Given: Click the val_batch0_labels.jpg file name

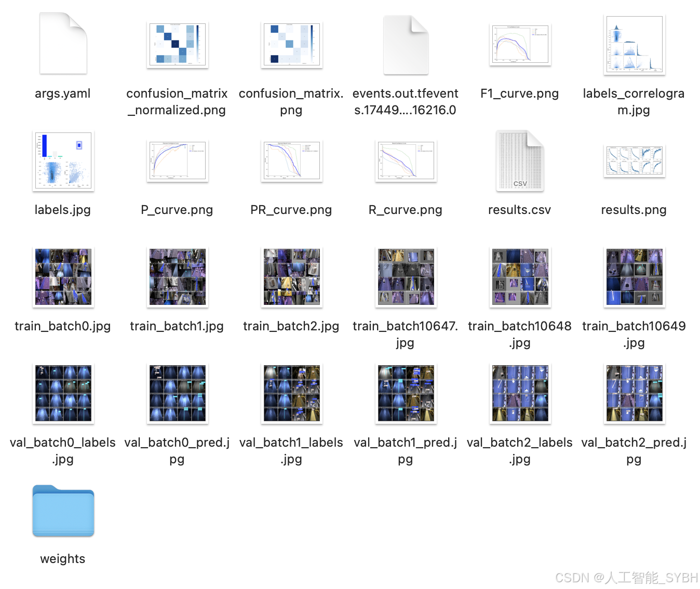Looking at the screenshot, I should pyautogui.click(x=63, y=451).
